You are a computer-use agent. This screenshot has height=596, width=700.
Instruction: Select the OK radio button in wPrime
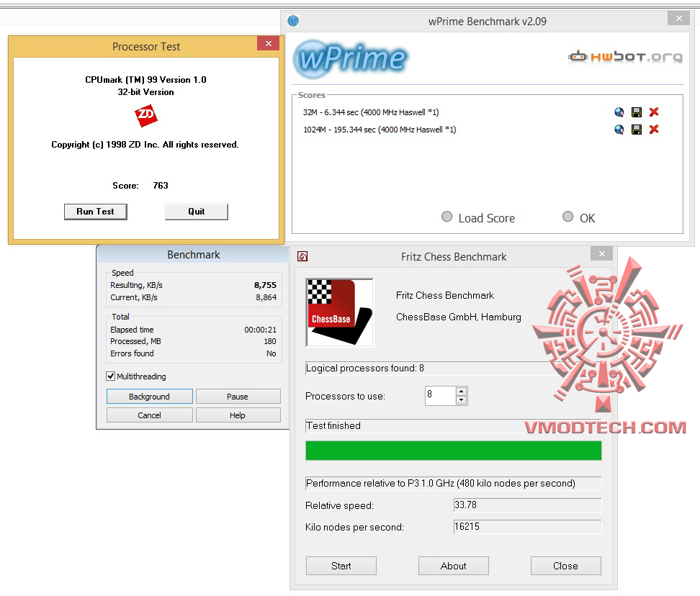click(568, 217)
